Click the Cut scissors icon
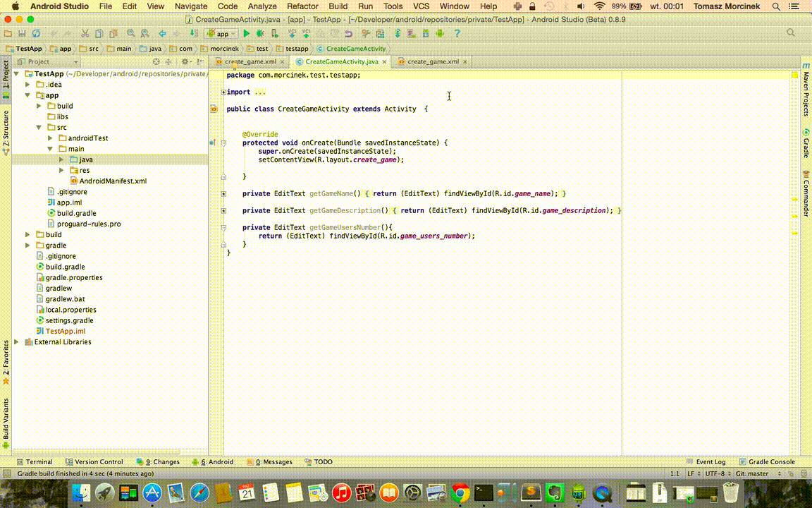Viewport: 812px width, 508px height. click(85, 33)
